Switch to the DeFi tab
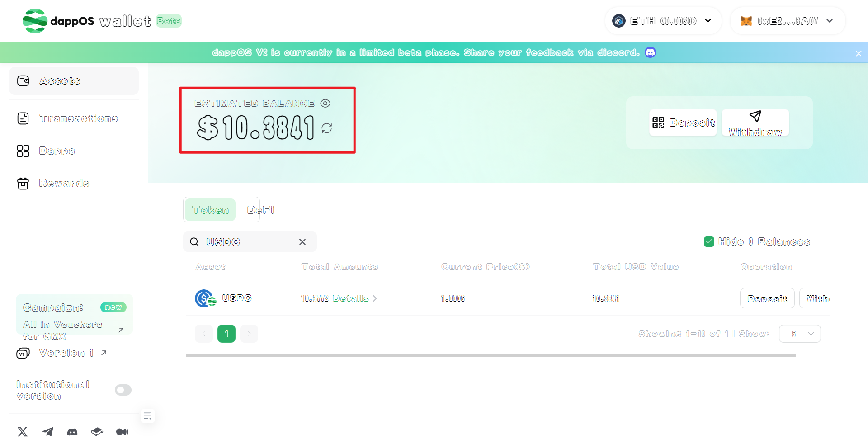The width and height of the screenshot is (868, 444). coord(260,210)
